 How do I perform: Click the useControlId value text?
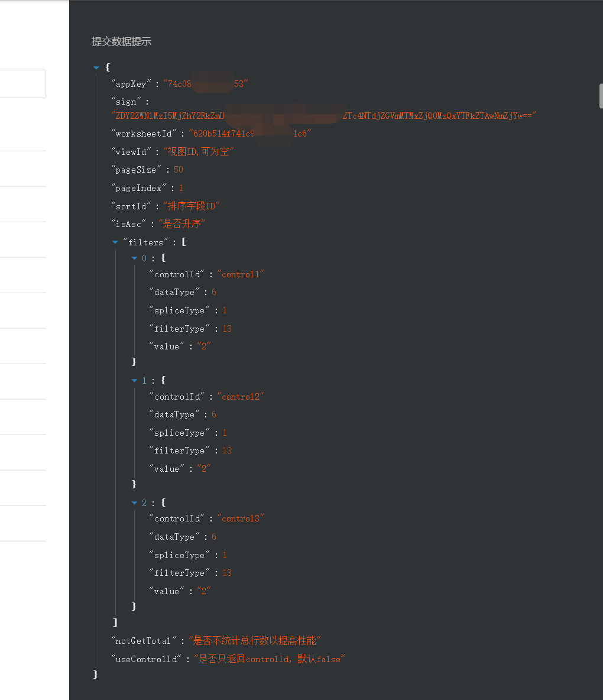(x=269, y=659)
